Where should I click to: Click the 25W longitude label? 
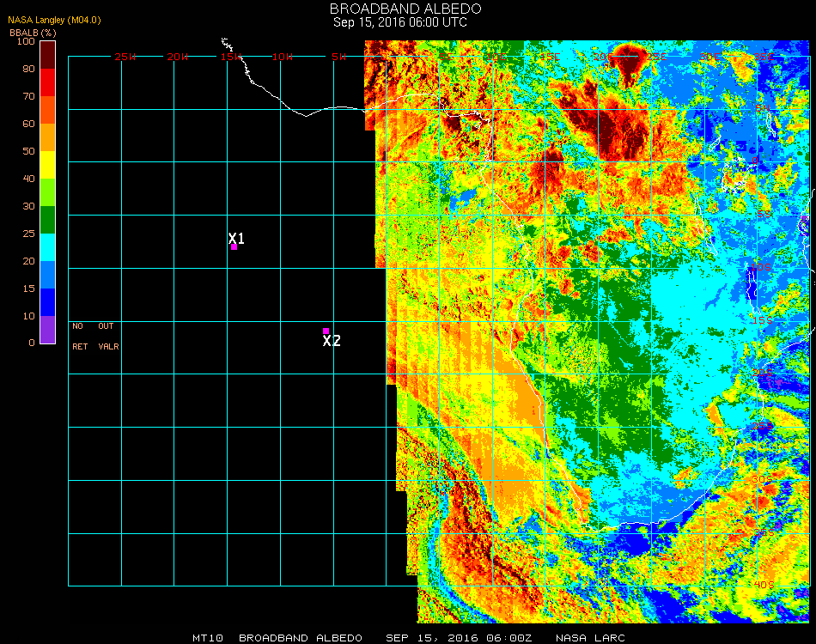(x=125, y=57)
